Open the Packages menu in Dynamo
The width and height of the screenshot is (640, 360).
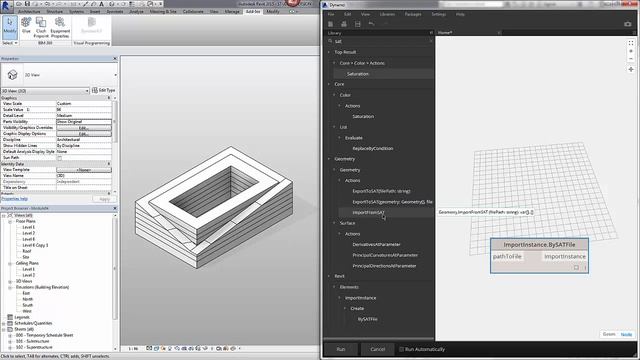click(413, 14)
